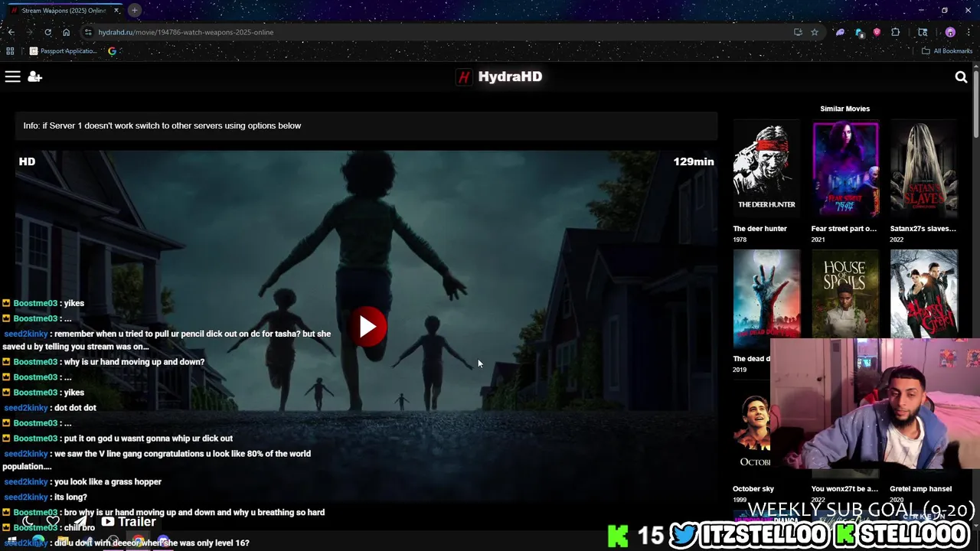Click the year '2021' under Fear street
Viewport: 980px width, 551px height.
point(818,240)
